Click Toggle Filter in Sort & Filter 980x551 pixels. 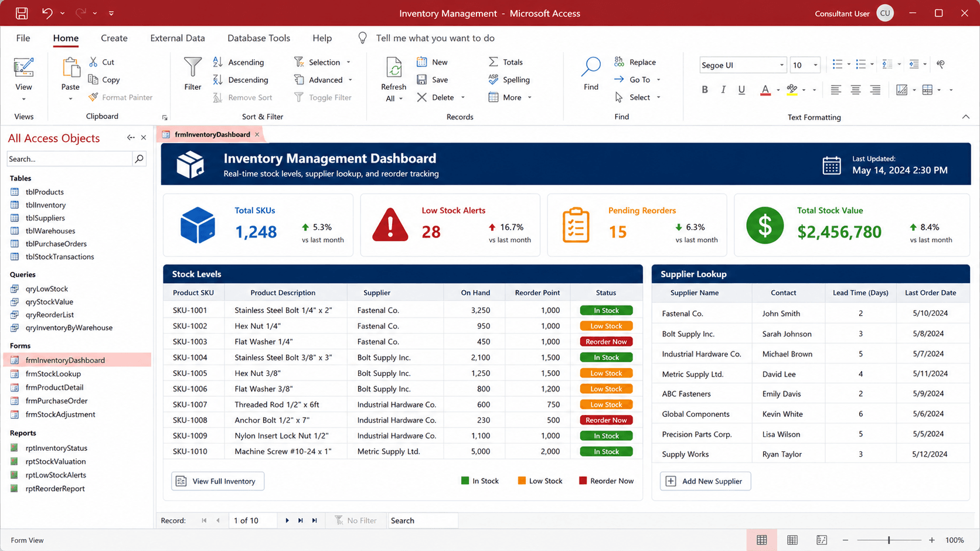[323, 97]
